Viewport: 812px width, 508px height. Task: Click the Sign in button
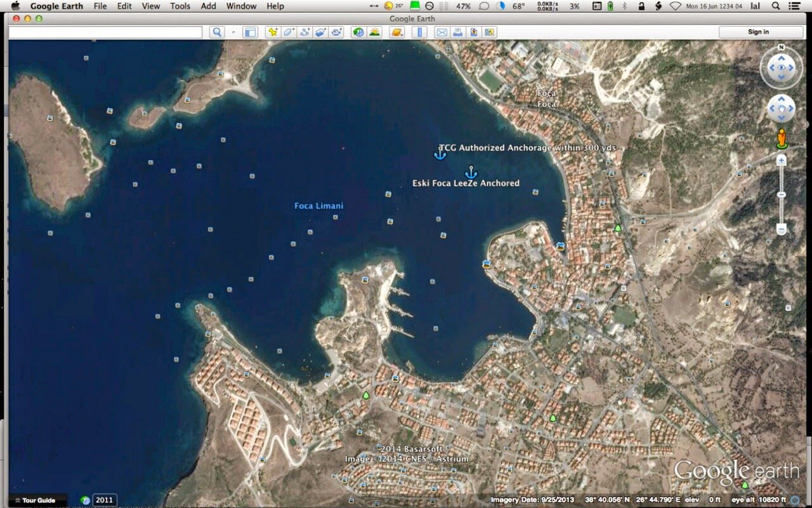click(x=760, y=32)
